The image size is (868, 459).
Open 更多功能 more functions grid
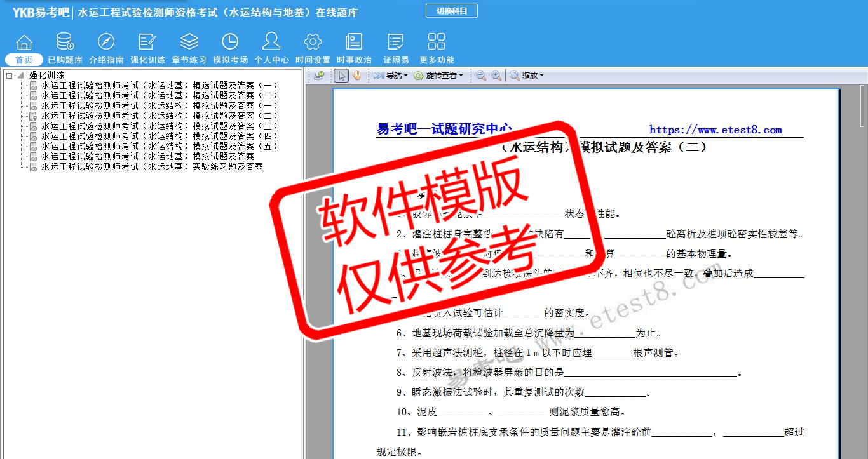click(x=437, y=49)
